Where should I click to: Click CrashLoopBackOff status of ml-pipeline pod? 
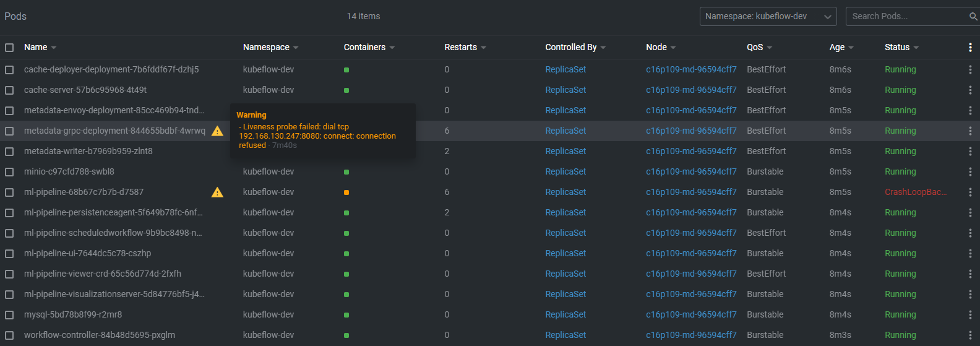coord(916,192)
